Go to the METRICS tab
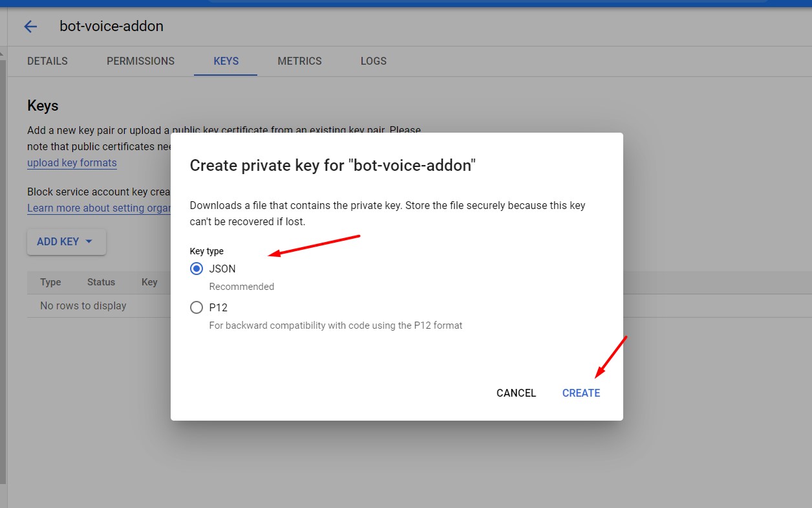812x508 pixels. point(299,61)
